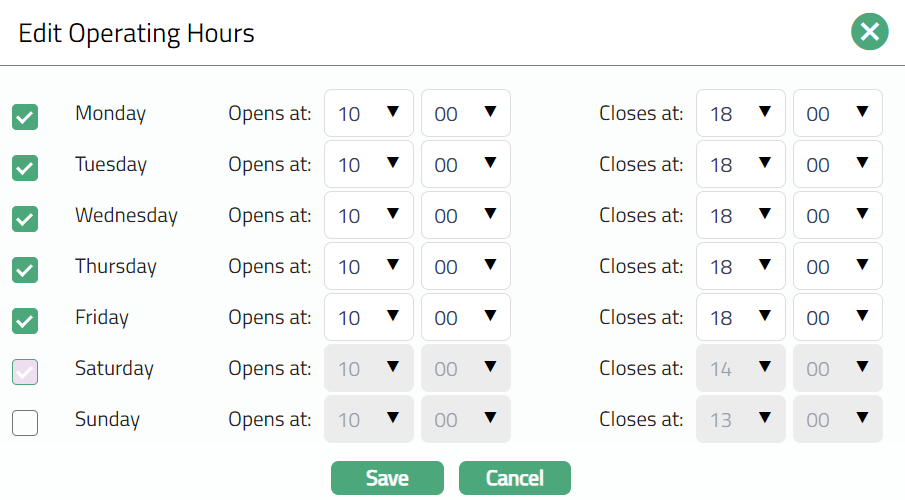Expand Thursday closing minutes dropdown
Screen dimensions: 905x500
click(837, 266)
